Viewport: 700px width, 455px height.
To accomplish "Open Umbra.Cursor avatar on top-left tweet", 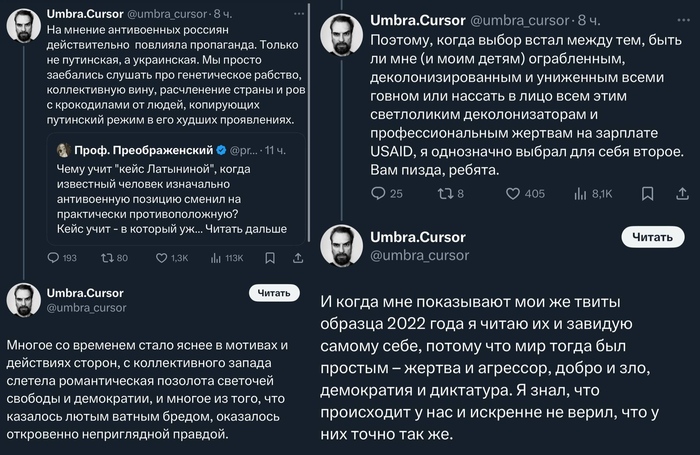I will click(23, 25).
